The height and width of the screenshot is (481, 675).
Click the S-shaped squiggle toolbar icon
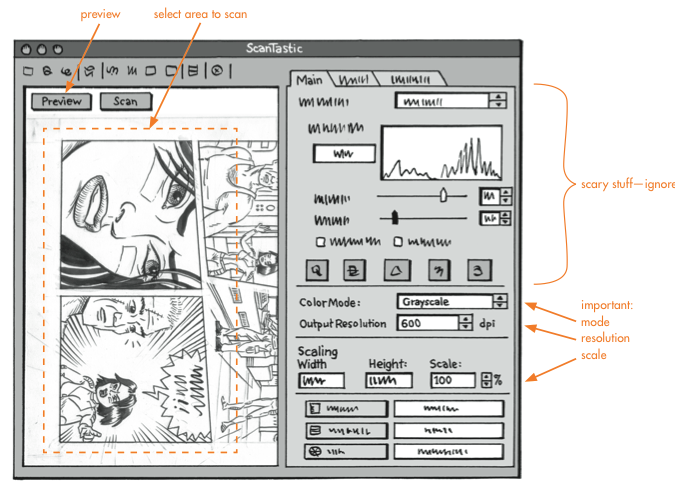pyautogui.click(x=112, y=70)
